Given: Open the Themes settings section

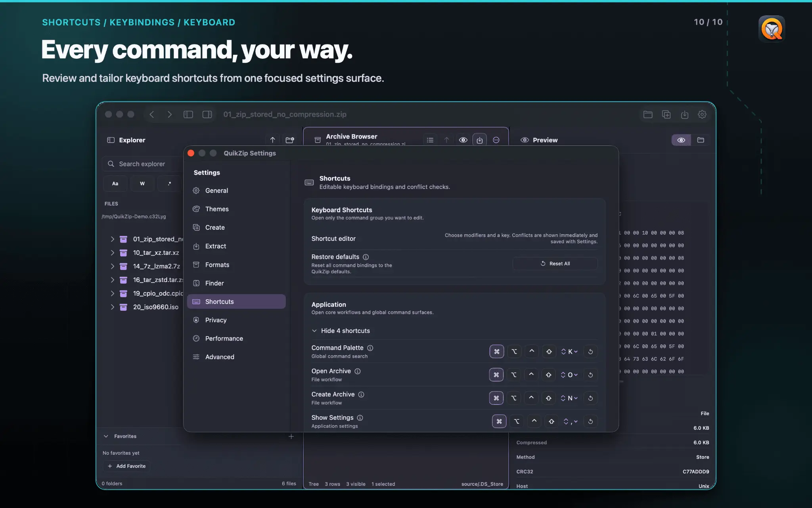Looking at the screenshot, I should tap(236, 209).
